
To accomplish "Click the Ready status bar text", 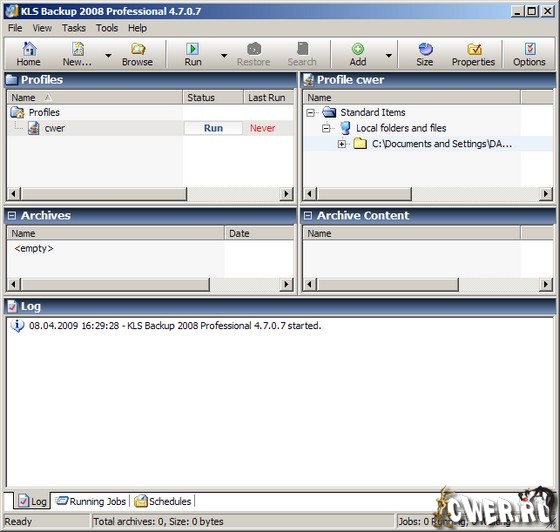I will 18,522.
